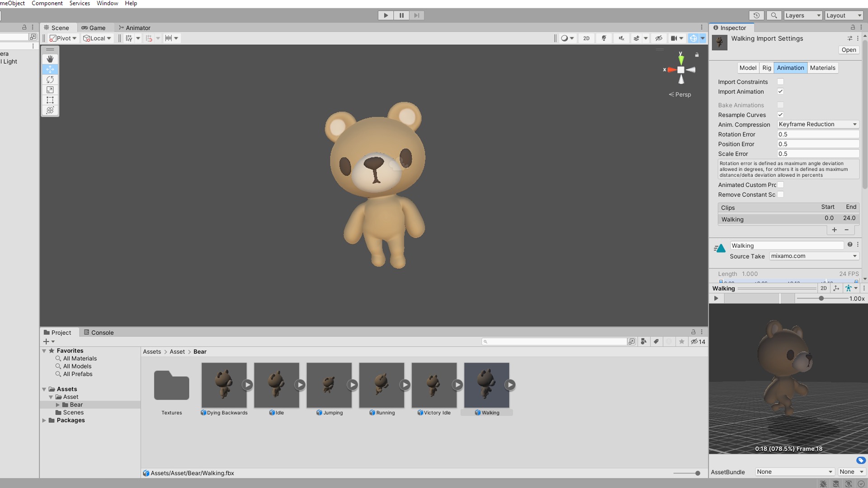868x488 pixels.
Task: Open the AssetBundle name dropdown
Action: click(x=795, y=472)
